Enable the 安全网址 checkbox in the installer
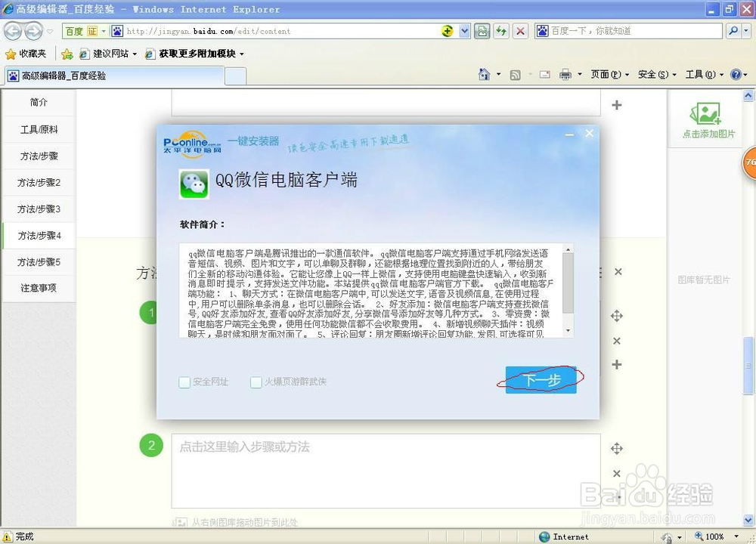 click(184, 382)
